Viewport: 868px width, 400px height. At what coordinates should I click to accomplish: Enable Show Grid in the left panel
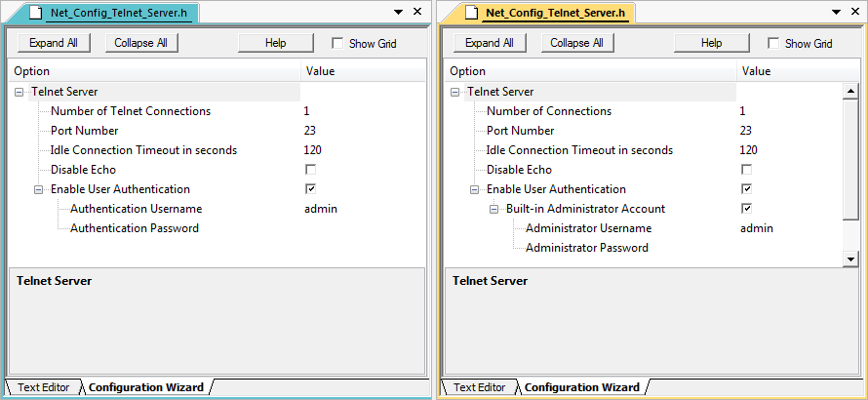(x=337, y=43)
